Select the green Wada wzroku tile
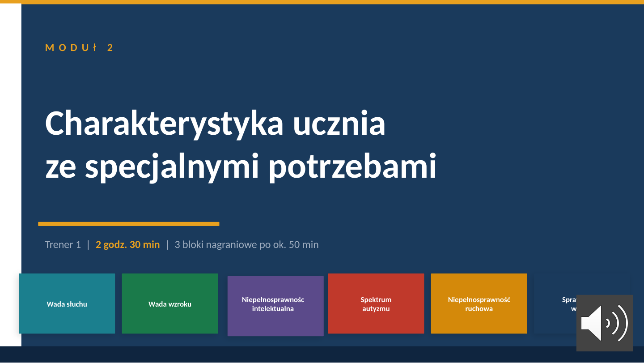 [x=170, y=303]
